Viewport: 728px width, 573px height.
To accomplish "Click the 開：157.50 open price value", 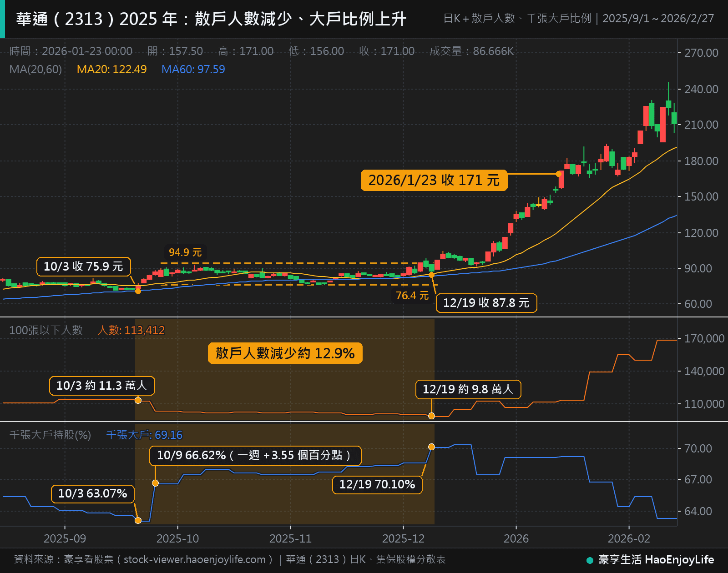I will tap(175, 51).
